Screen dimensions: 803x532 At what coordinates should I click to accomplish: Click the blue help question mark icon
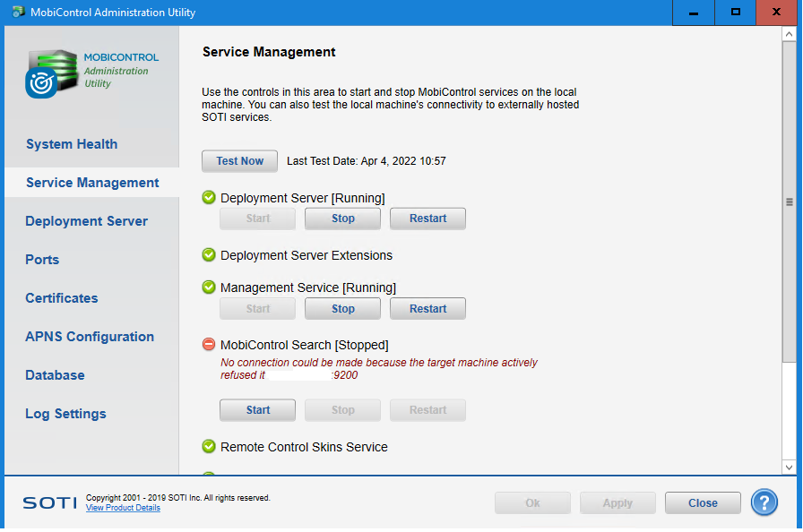(x=764, y=502)
